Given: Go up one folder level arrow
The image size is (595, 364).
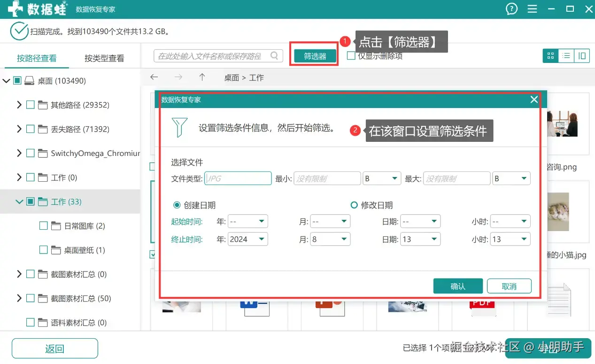Looking at the screenshot, I should click(x=202, y=77).
